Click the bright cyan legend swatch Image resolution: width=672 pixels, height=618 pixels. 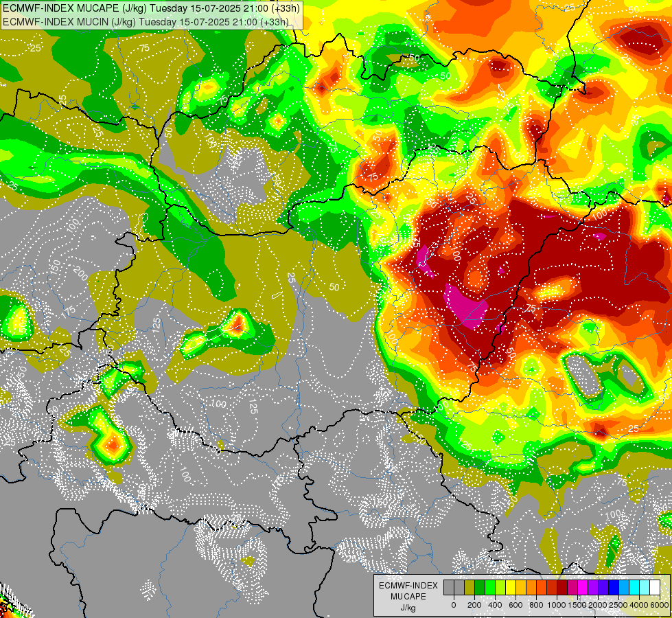pos(635,587)
